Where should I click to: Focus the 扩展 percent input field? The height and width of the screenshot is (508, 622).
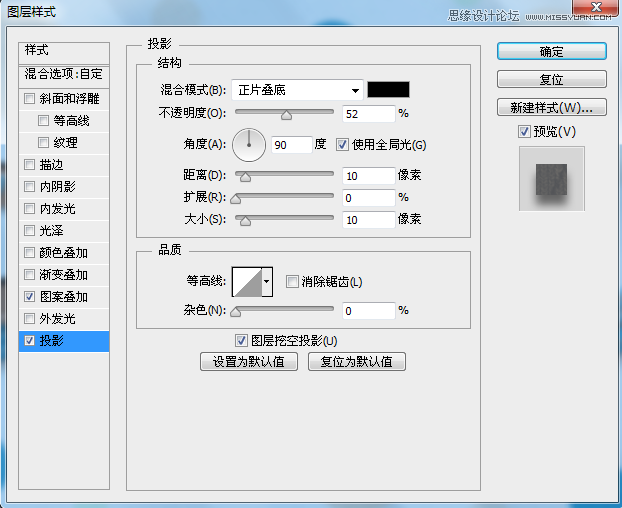(369, 197)
